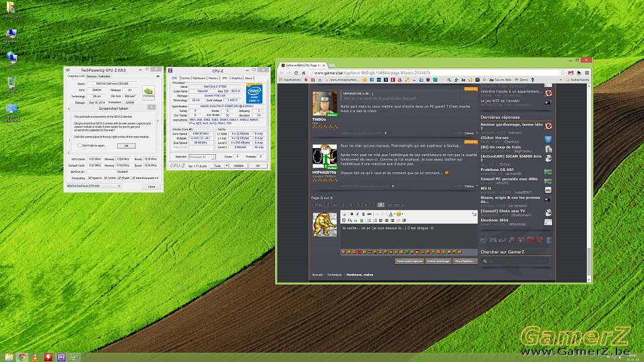
Task: Click the NVIDIA logo in GPU-Z
Action: point(149,93)
